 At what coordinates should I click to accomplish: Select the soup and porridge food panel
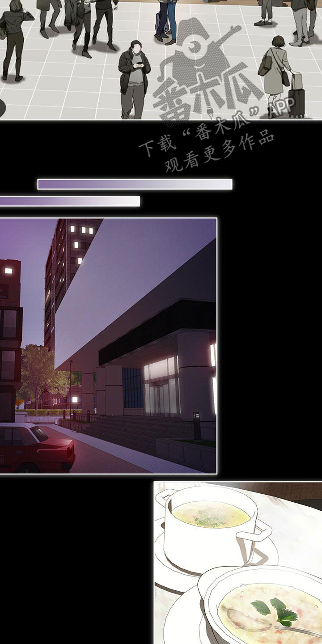point(238,563)
